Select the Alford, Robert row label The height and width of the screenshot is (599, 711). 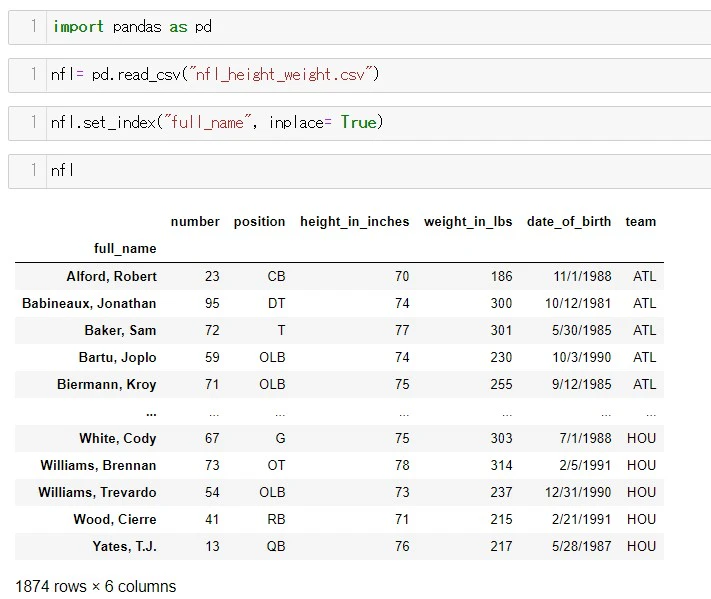(x=112, y=276)
